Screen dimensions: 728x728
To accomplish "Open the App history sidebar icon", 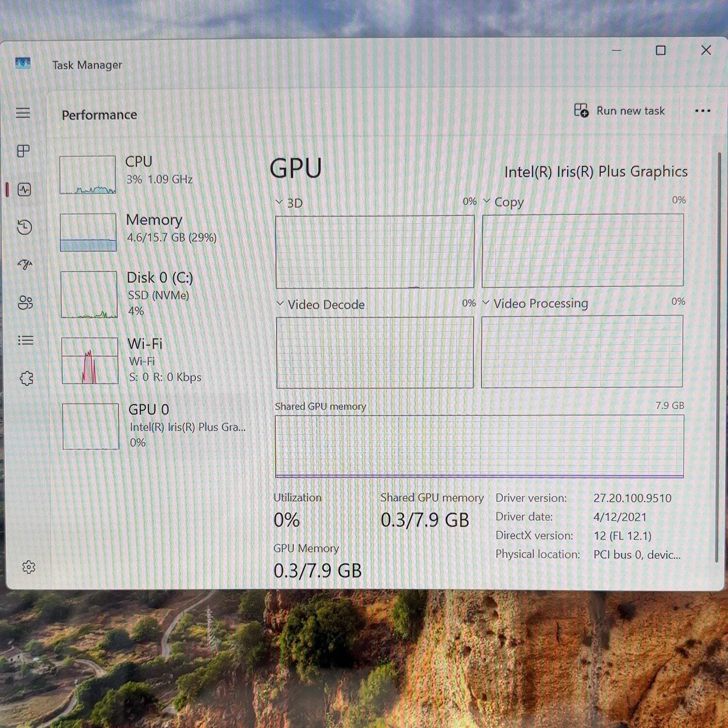I will coord(24,227).
